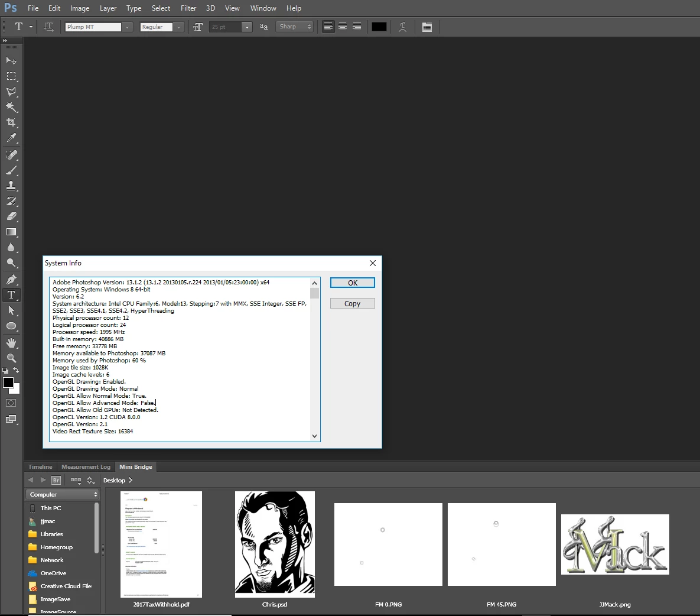700x616 pixels.
Task: Open the text color swatch
Action: coord(379,27)
